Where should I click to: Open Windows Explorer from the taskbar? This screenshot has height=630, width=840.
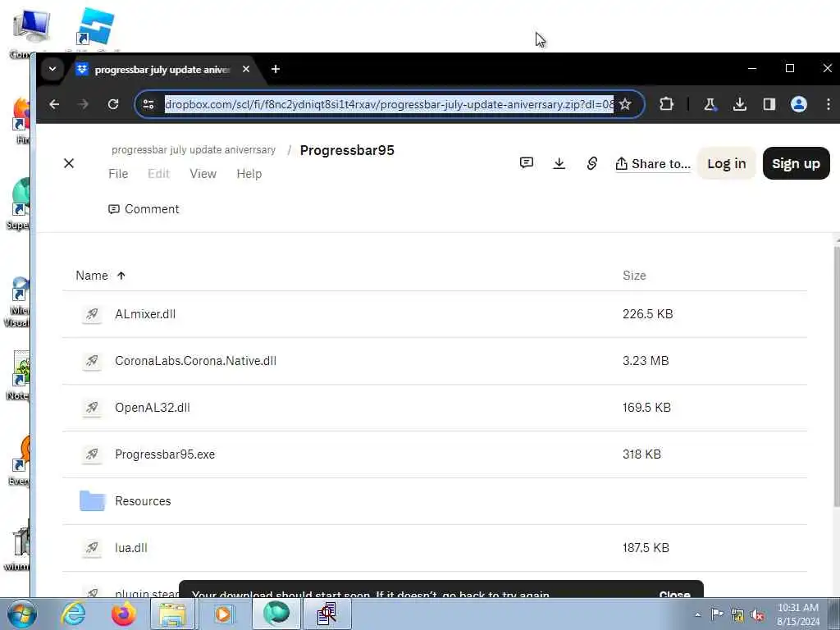click(x=173, y=614)
